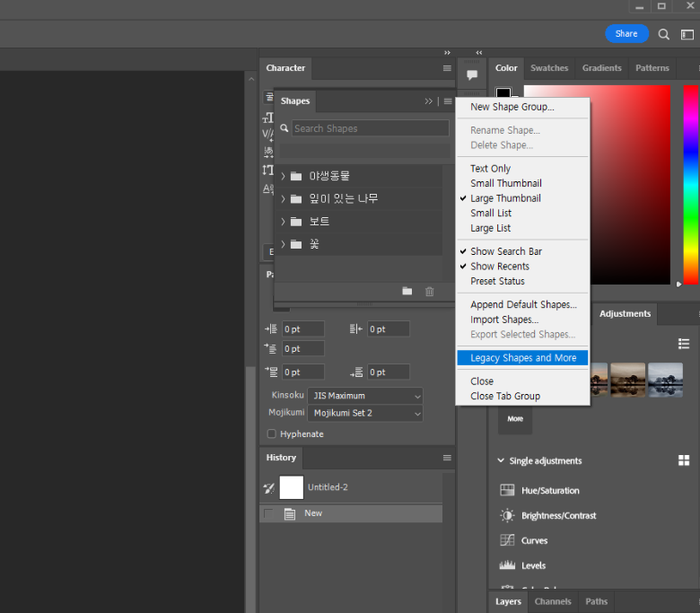700x613 pixels.
Task: Click the New history state document icon
Action: [290, 514]
